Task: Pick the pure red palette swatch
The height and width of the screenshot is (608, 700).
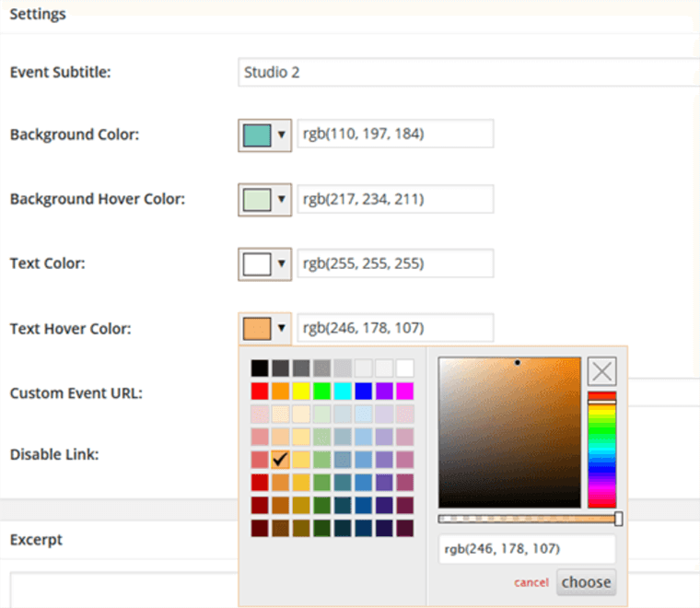Action: (x=260, y=391)
